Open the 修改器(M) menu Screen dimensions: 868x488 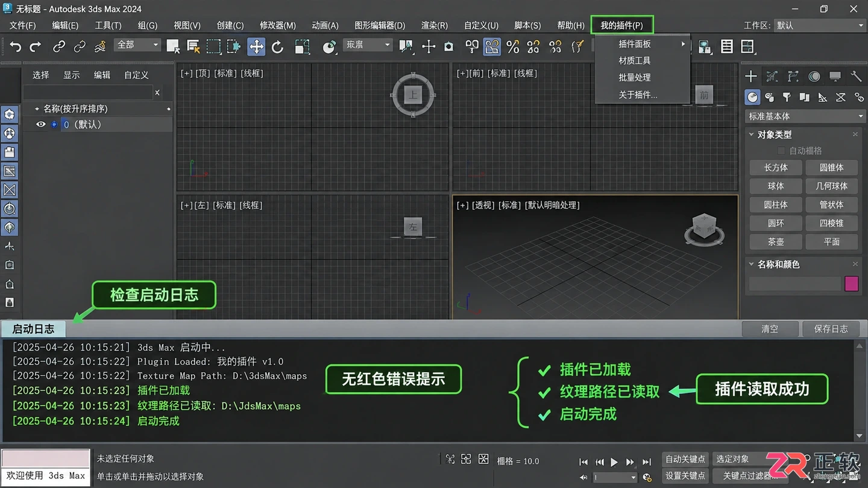point(277,25)
